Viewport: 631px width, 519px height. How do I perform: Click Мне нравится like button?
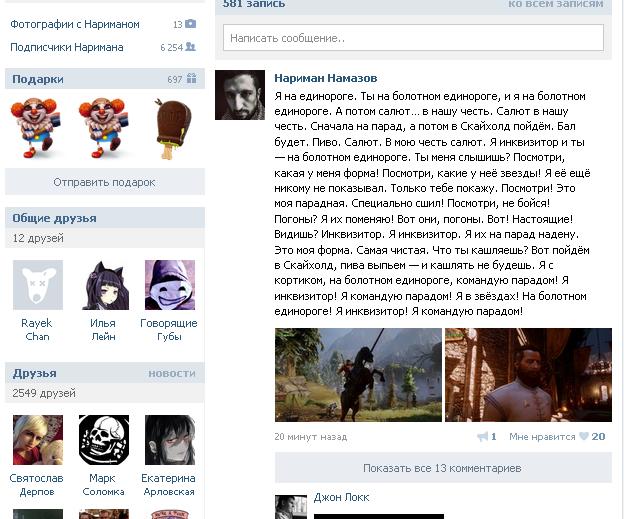pos(542,437)
